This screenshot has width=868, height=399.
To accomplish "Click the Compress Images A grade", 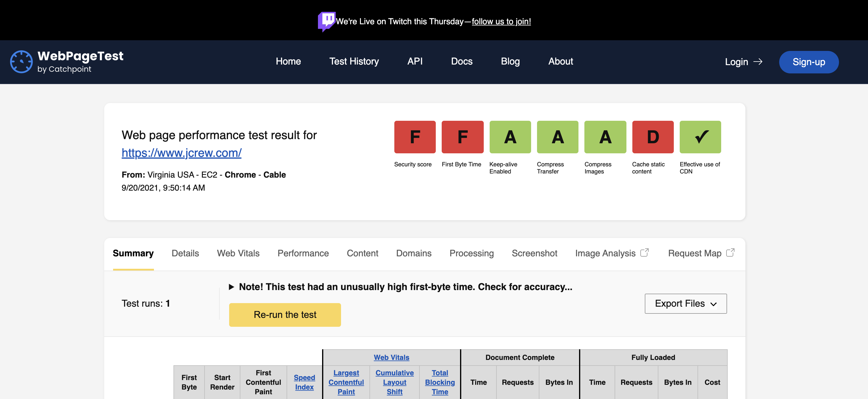I will tap(605, 137).
